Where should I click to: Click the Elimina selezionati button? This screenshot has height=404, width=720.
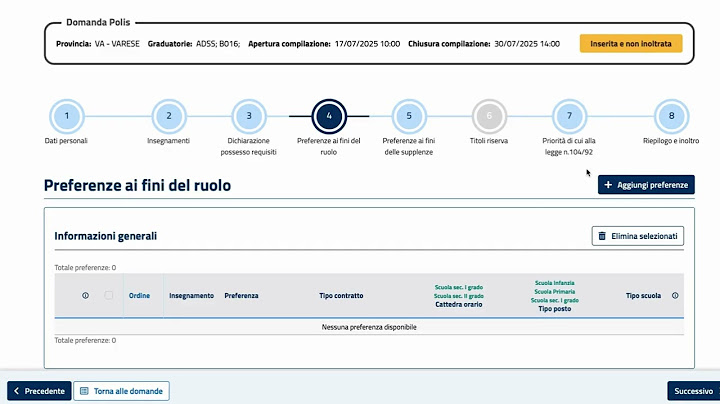coord(638,236)
